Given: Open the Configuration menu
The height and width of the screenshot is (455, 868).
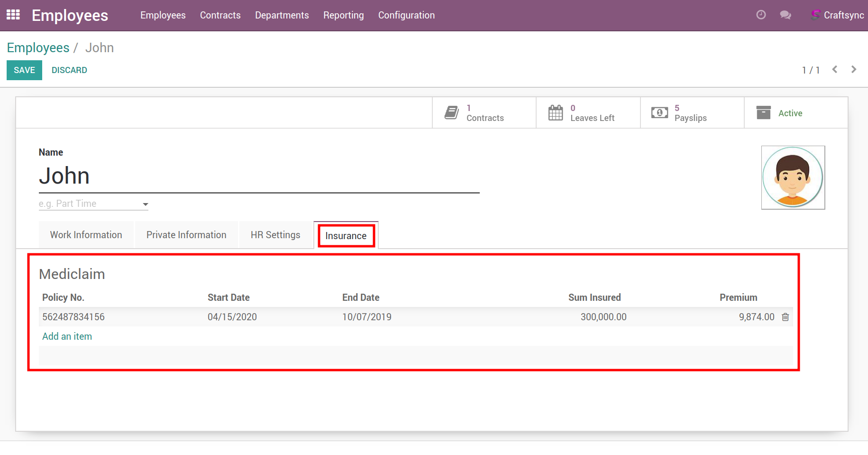Looking at the screenshot, I should click(x=406, y=15).
